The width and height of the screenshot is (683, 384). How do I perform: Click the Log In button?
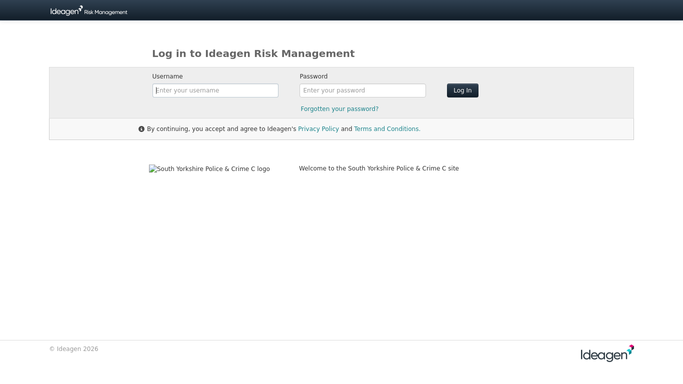click(463, 91)
